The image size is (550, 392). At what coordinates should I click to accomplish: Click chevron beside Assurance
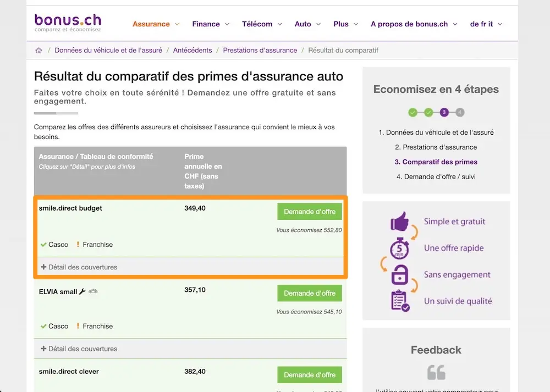177,24
